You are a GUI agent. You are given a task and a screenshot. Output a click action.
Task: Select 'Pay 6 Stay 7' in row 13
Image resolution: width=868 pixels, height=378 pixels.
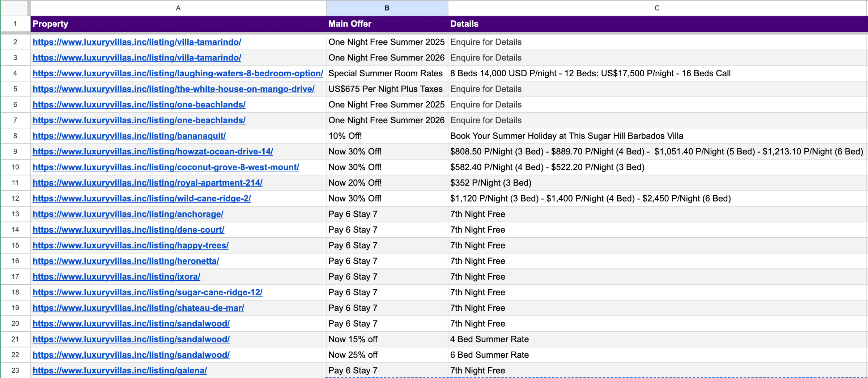pos(387,214)
